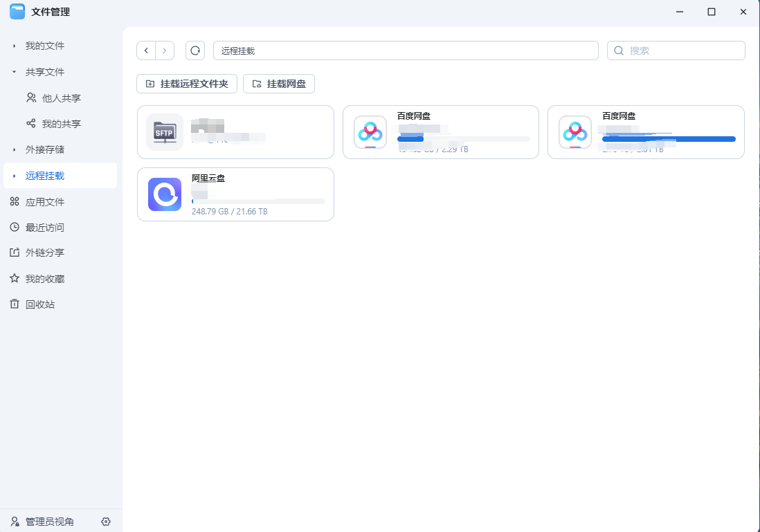Click the SFTP server icon

coord(165,132)
